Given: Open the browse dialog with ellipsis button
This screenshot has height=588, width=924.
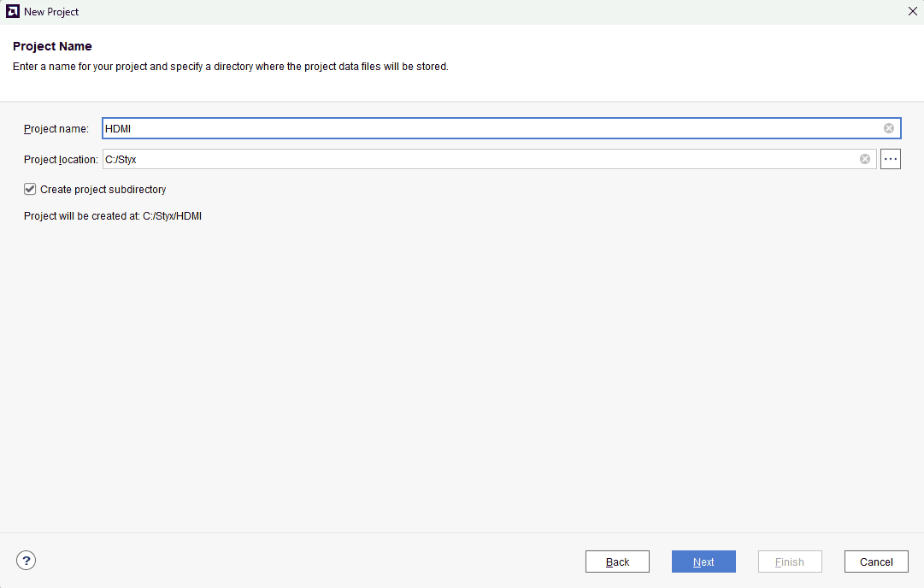Looking at the screenshot, I should tap(891, 159).
